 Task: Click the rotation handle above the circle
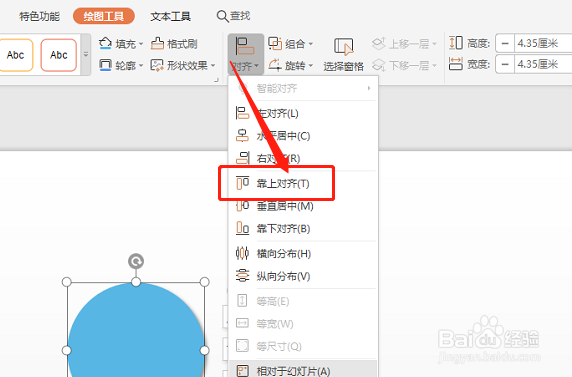[x=136, y=261]
